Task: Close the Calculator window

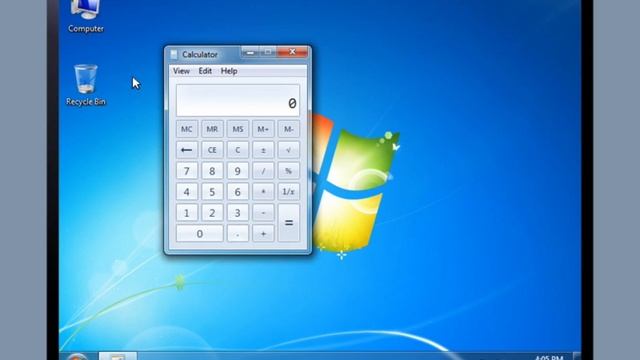Action: pos(292,52)
